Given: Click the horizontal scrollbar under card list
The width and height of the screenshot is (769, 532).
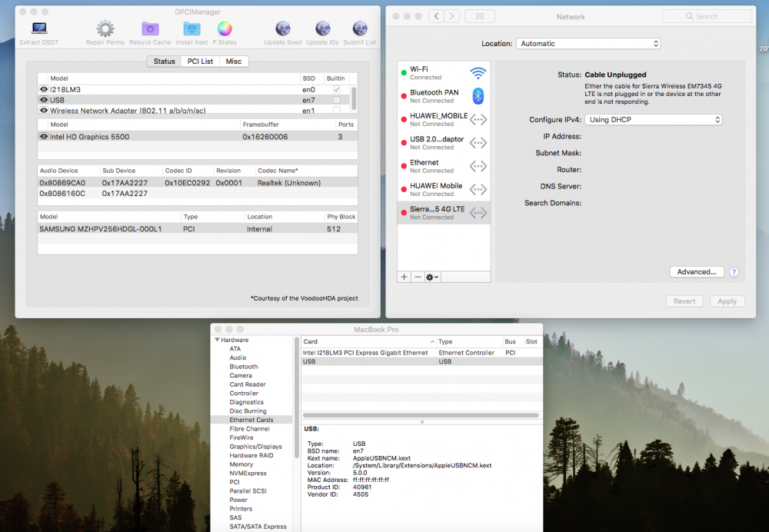Looking at the screenshot, I should point(421,415).
